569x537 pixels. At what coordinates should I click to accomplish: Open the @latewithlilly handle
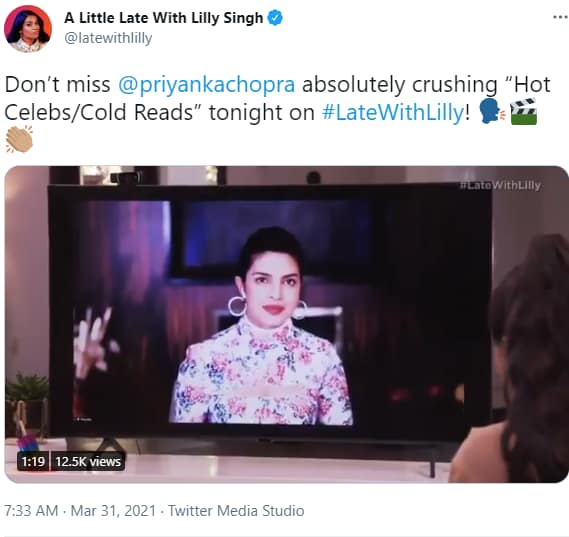[x=108, y=38]
